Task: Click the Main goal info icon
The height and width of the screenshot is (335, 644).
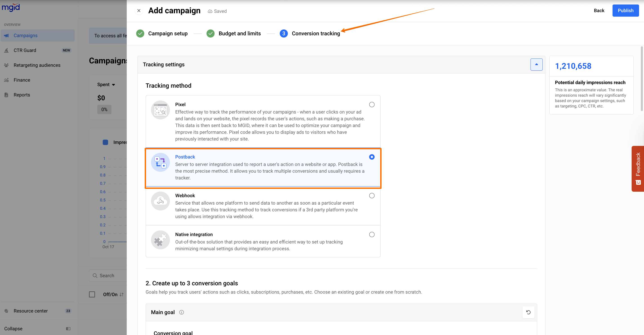Action: coord(182,312)
